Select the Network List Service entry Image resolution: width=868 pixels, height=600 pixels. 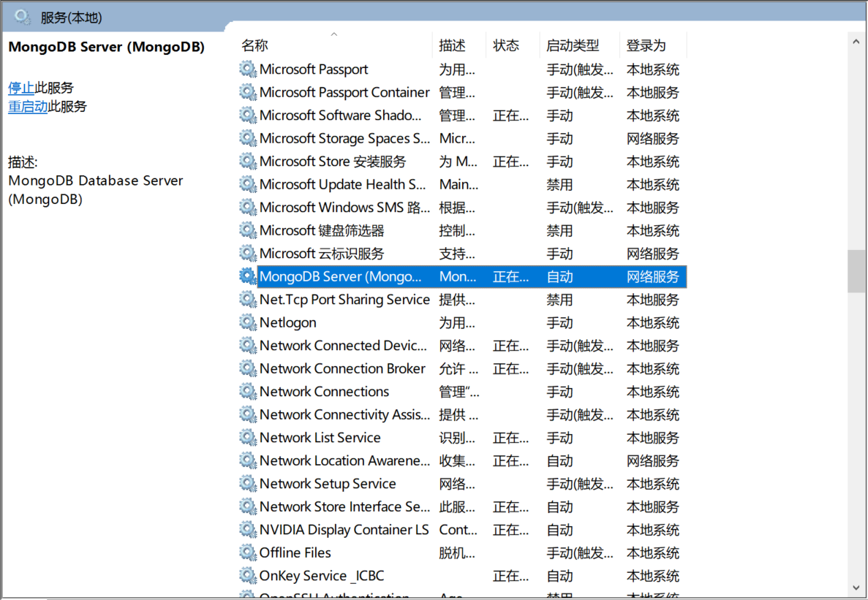pyautogui.click(x=320, y=438)
